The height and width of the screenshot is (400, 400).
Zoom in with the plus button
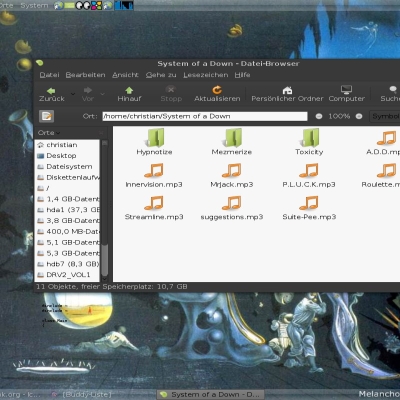coord(359,116)
